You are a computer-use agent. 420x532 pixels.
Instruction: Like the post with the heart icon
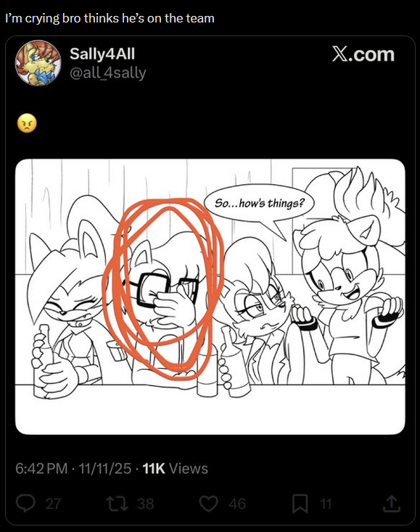(208, 504)
